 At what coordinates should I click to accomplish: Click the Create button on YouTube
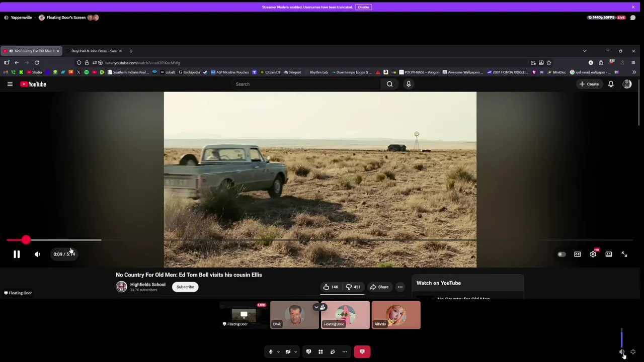(589, 84)
